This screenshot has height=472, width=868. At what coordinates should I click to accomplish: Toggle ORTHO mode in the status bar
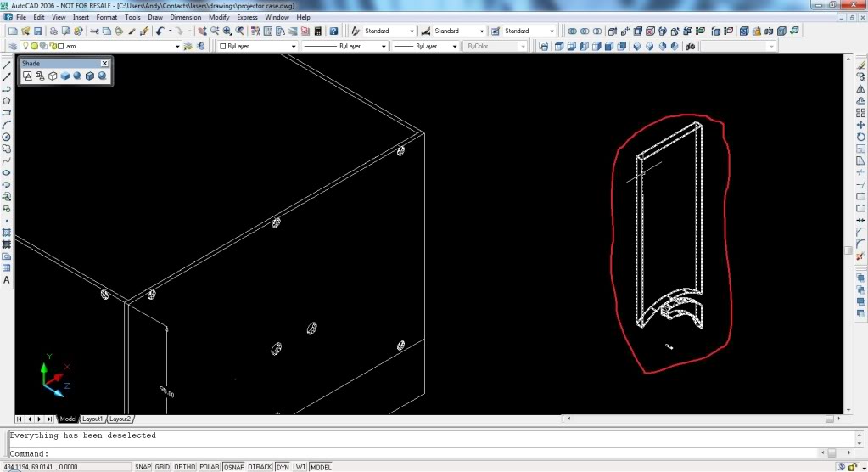coord(183,467)
